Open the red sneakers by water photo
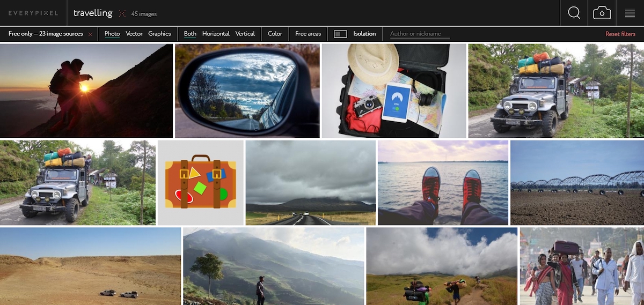 click(x=443, y=183)
